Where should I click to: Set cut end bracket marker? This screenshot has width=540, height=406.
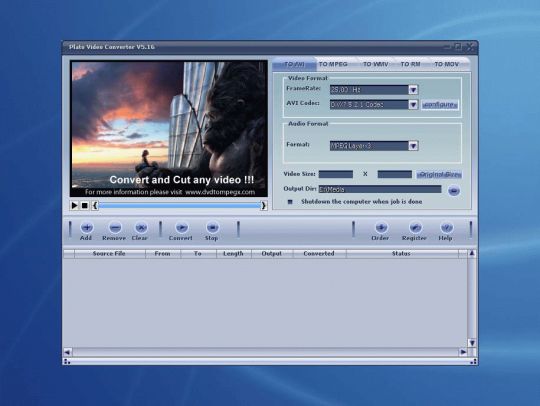pos(263,206)
